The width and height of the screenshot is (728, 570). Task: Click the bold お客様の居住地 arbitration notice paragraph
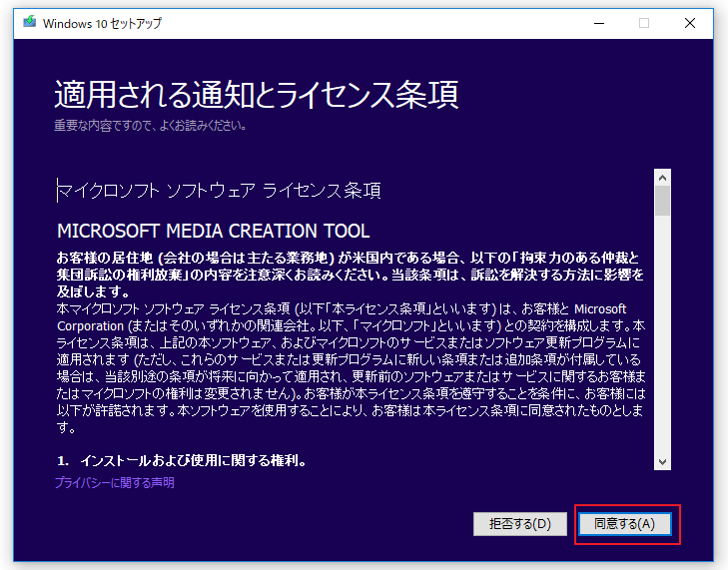(x=351, y=275)
